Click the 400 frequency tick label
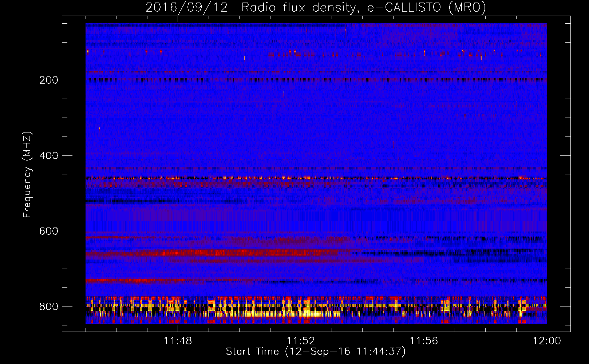589x364 pixels. pyautogui.click(x=49, y=156)
